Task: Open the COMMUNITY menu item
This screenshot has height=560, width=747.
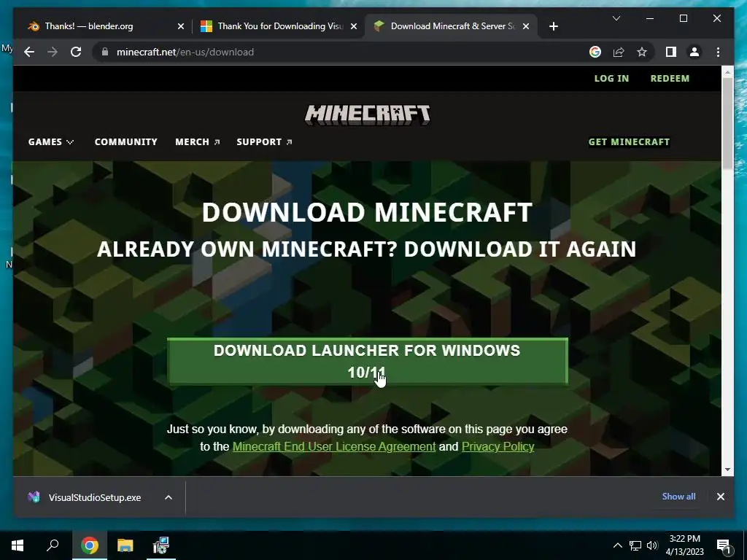Action: click(125, 142)
